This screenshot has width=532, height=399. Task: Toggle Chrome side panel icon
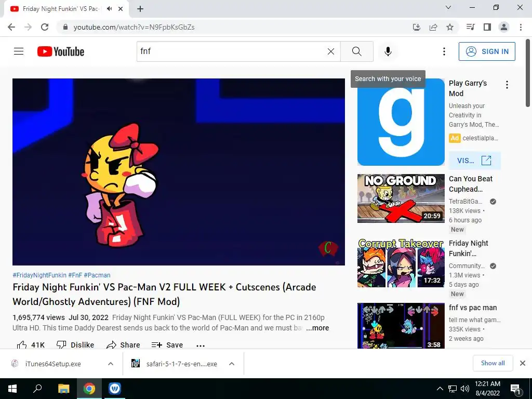click(x=487, y=27)
